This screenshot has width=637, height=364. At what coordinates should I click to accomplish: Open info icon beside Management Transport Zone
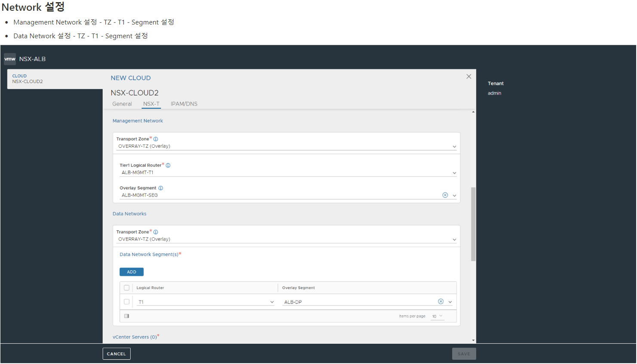tap(156, 139)
